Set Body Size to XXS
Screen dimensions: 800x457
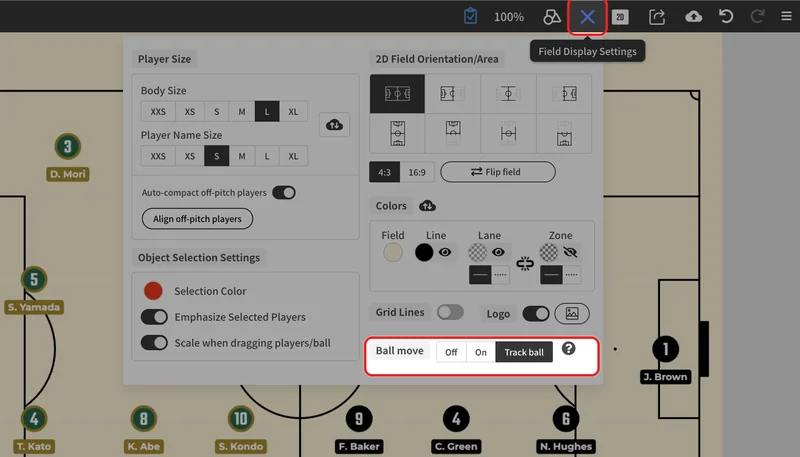pyautogui.click(x=158, y=112)
